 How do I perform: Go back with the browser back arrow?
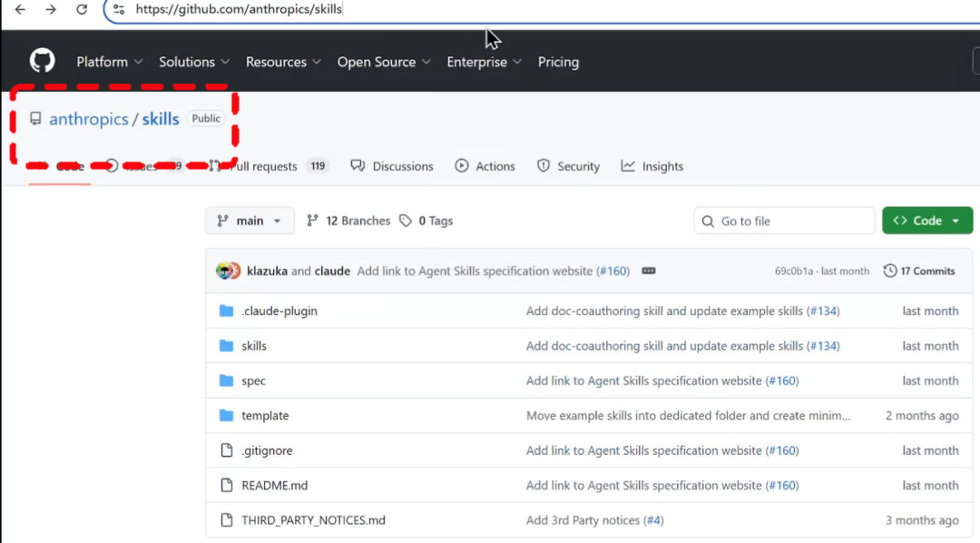[20, 9]
